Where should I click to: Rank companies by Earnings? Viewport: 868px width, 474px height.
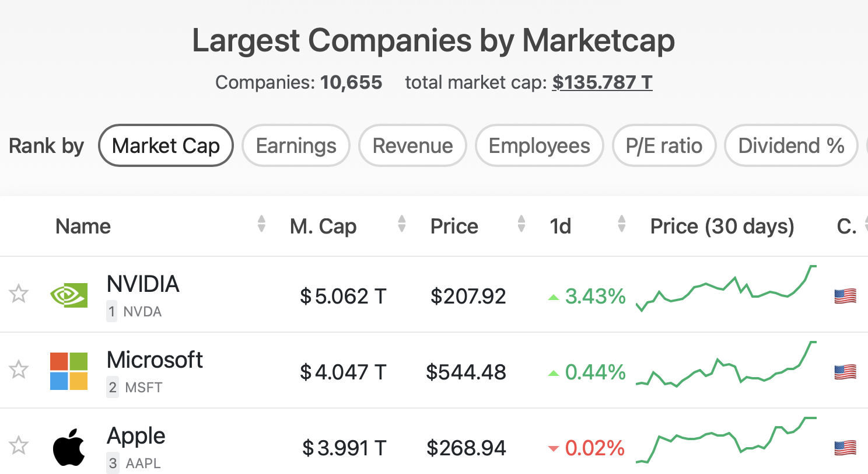pos(296,145)
